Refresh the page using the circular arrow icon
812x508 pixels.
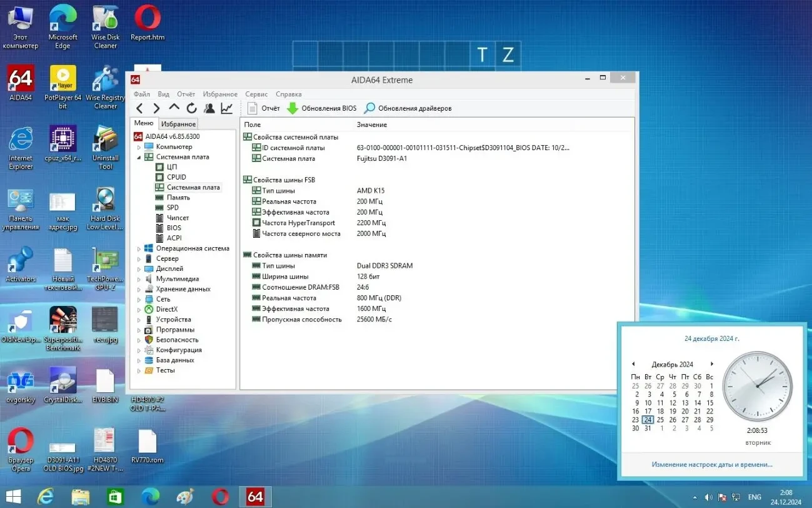[x=192, y=108]
